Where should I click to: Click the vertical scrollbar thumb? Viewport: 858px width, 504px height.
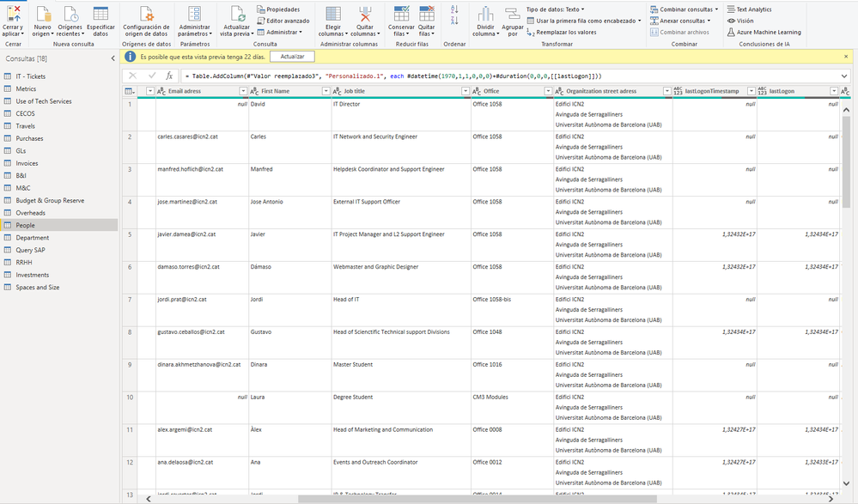(846, 162)
